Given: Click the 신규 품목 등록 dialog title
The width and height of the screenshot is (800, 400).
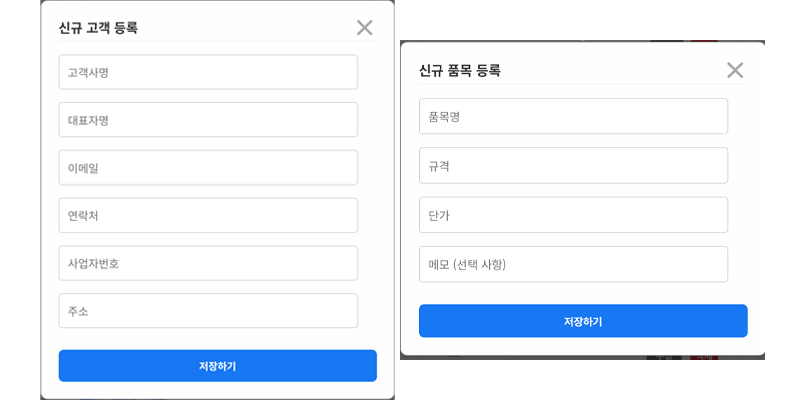Looking at the screenshot, I should click(x=460, y=70).
